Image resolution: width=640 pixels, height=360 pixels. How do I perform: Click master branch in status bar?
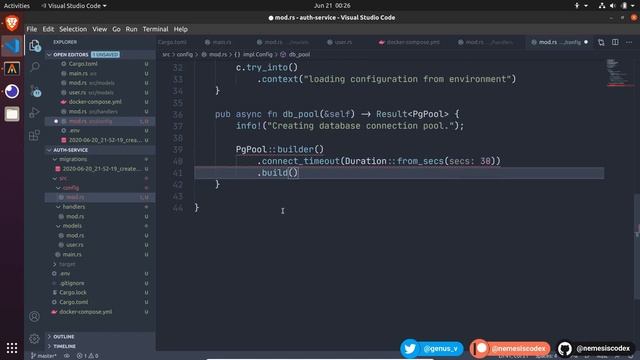coord(44,356)
